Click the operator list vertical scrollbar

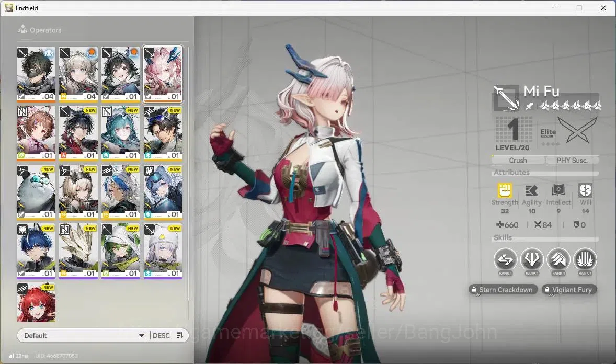click(x=189, y=173)
